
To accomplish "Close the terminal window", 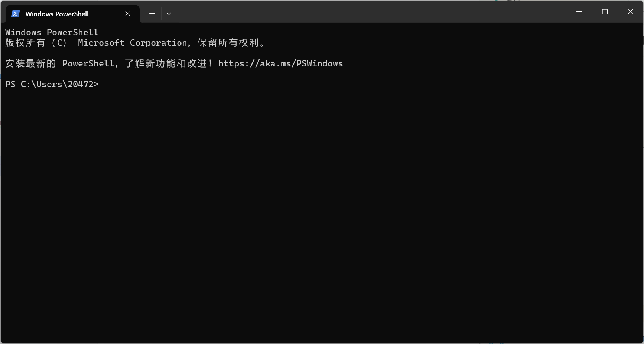I will click(630, 12).
